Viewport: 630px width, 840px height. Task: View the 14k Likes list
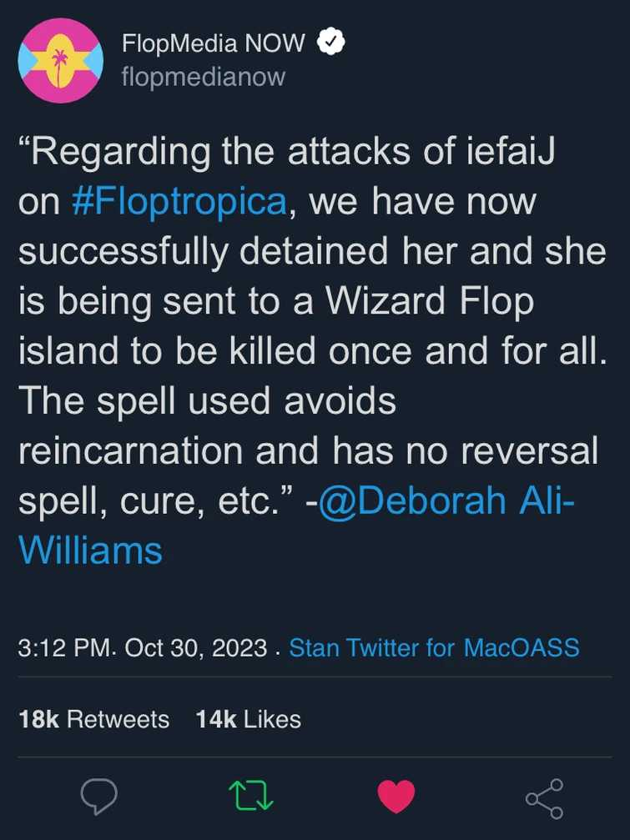[248, 718]
